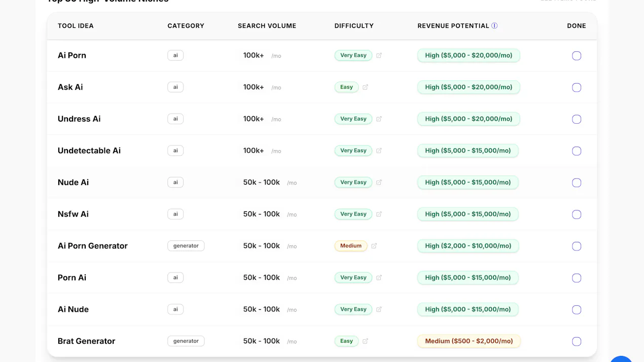
Task: Mark Brat Generator as done
Action: pos(577,342)
